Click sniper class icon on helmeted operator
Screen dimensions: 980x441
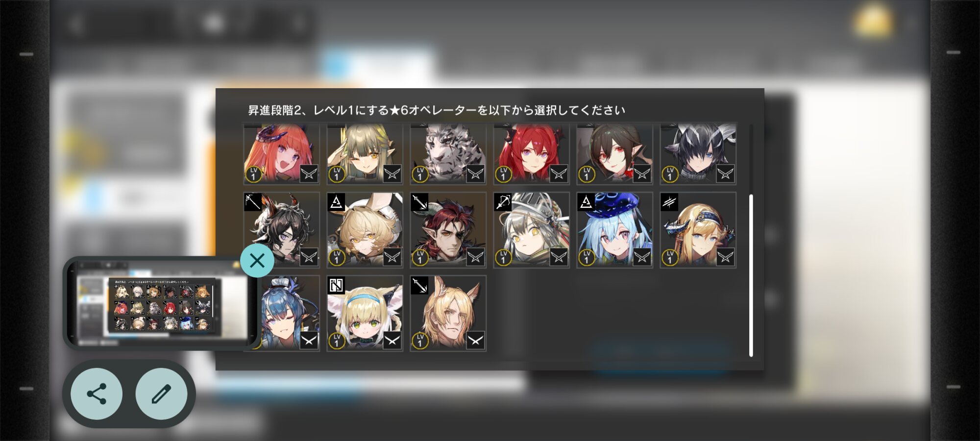coord(503,202)
